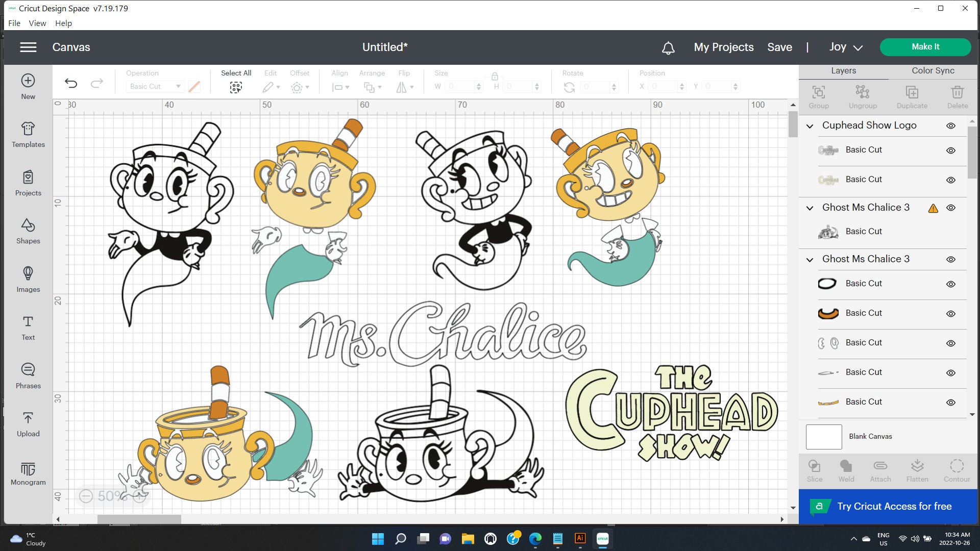Image resolution: width=980 pixels, height=551 pixels.
Task: Click the Delete layer icon
Action: click(x=958, y=97)
